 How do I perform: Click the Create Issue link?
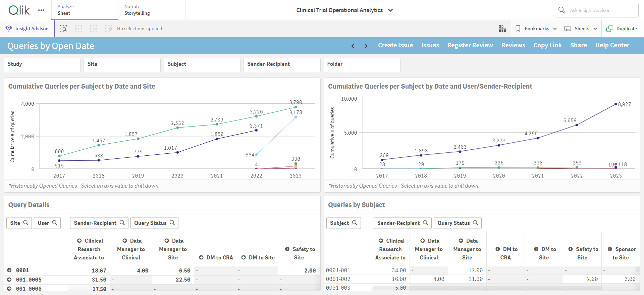pos(395,45)
